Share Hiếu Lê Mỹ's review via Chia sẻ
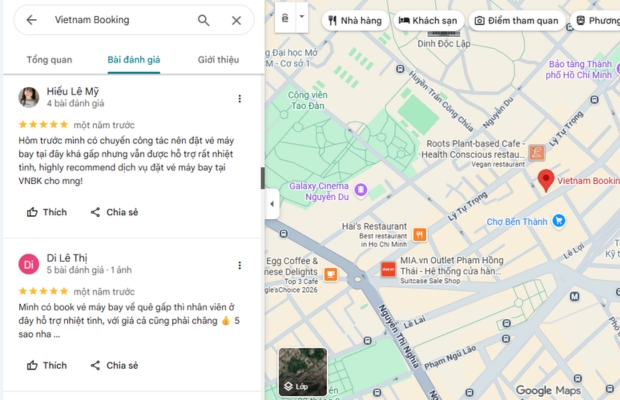The height and width of the screenshot is (400, 620). [x=114, y=212]
